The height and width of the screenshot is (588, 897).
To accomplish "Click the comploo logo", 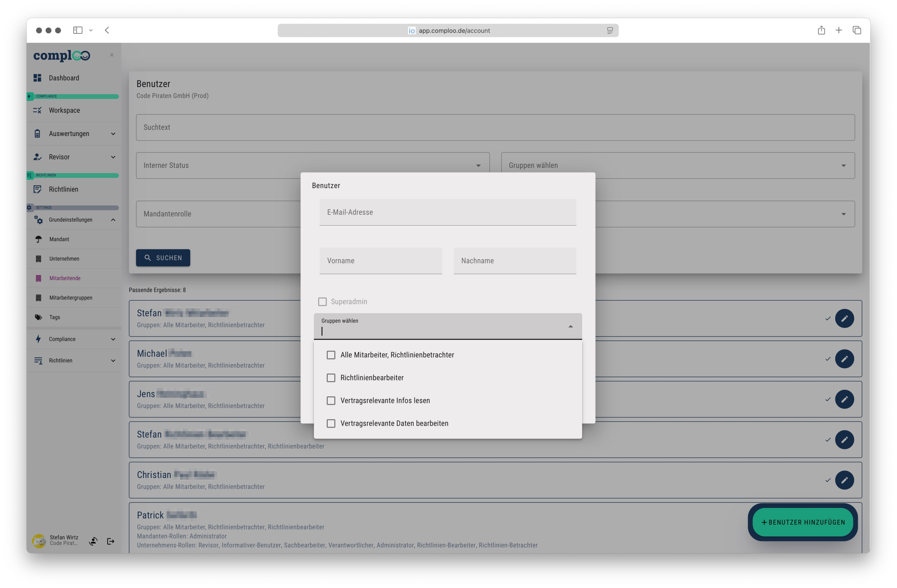I will tap(61, 55).
